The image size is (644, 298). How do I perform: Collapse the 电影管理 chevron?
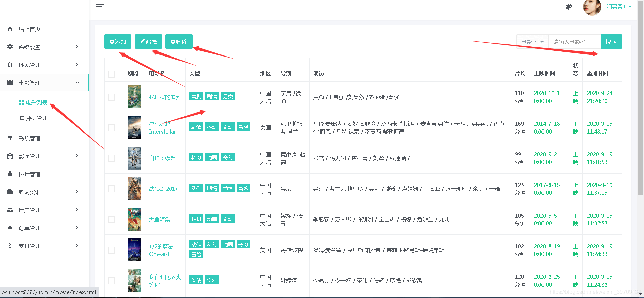tap(77, 83)
